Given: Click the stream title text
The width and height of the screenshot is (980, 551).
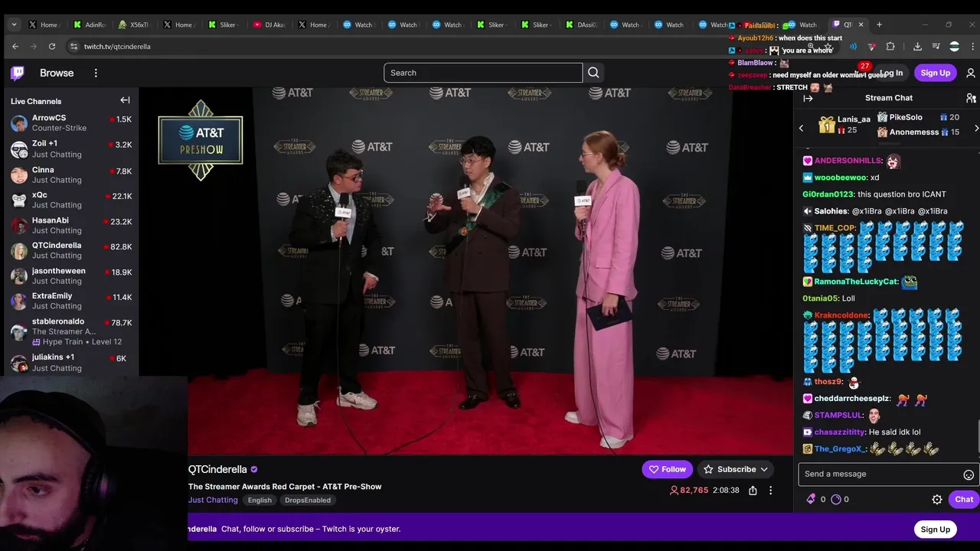Looking at the screenshot, I should [285, 487].
